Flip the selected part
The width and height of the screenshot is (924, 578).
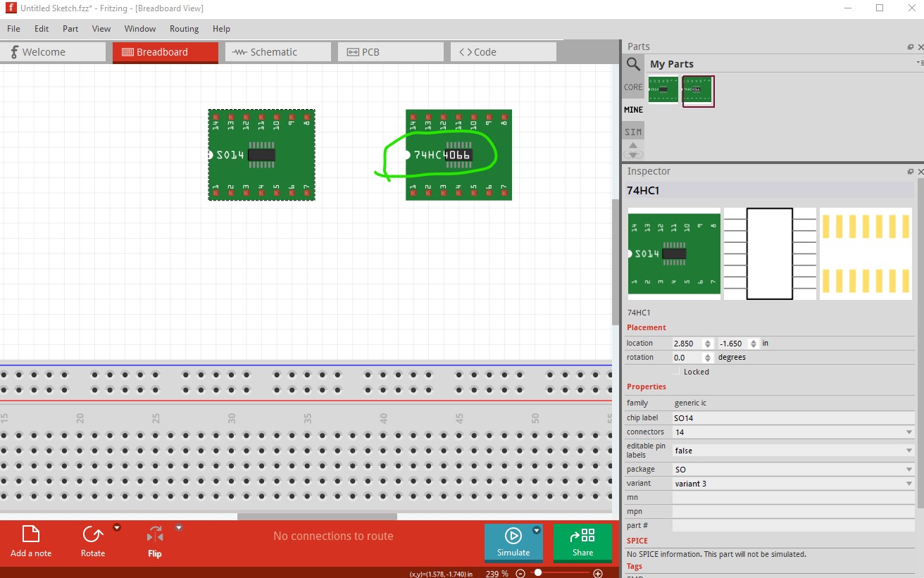(155, 541)
